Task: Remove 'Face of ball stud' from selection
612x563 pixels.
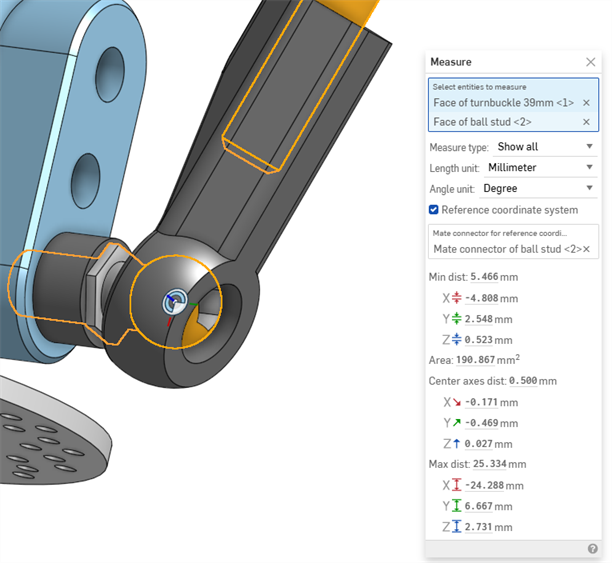Action: [x=586, y=122]
